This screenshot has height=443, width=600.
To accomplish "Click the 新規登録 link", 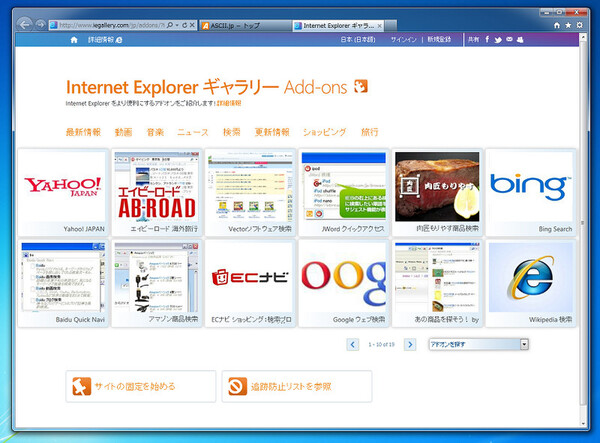I will 439,39.
